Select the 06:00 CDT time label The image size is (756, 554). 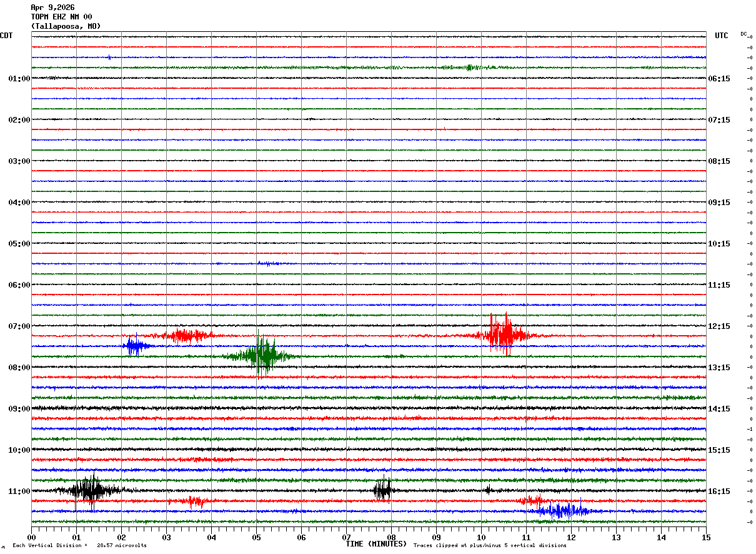click(x=19, y=285)
